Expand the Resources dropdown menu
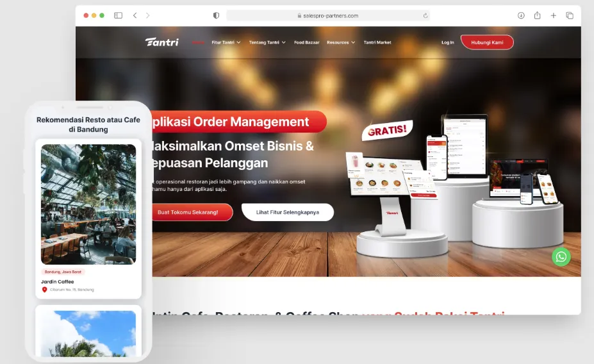 point(341,42)
